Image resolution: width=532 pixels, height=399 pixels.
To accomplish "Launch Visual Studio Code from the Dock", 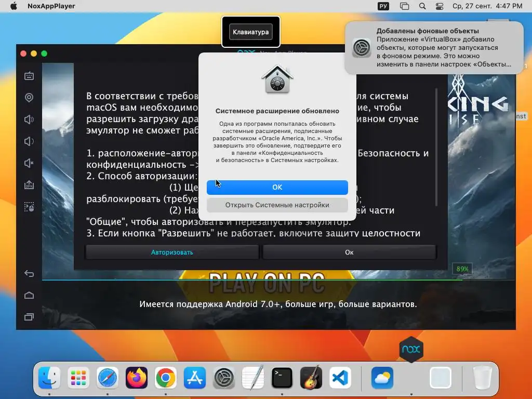I will tap(340, 378).
